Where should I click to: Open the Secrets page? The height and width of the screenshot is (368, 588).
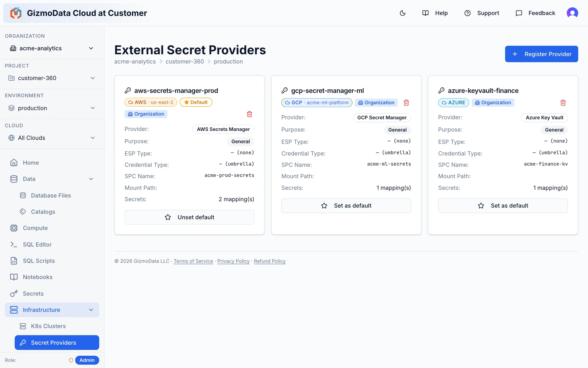52,293
